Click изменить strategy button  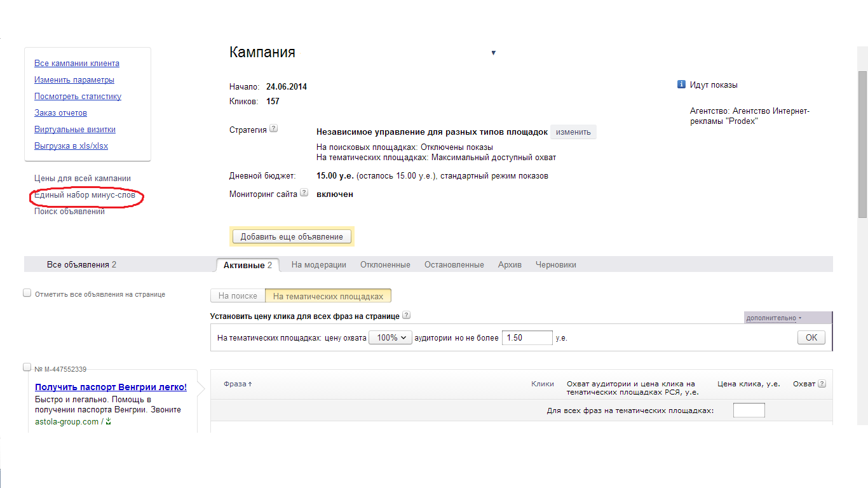point(573,132)
